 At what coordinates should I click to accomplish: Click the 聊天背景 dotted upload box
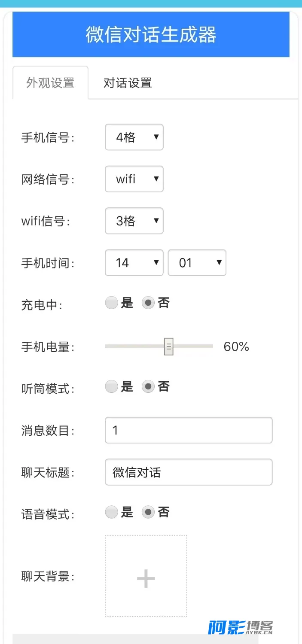146,576
